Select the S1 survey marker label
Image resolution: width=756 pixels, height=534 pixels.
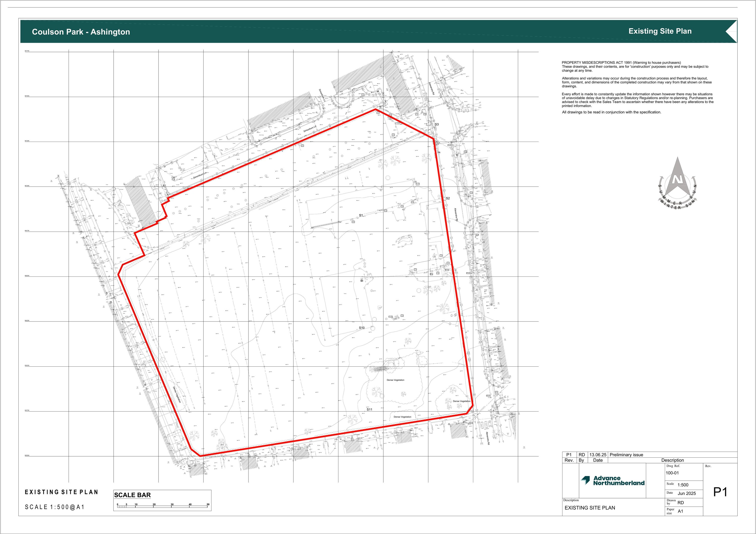tap(361, 215)
